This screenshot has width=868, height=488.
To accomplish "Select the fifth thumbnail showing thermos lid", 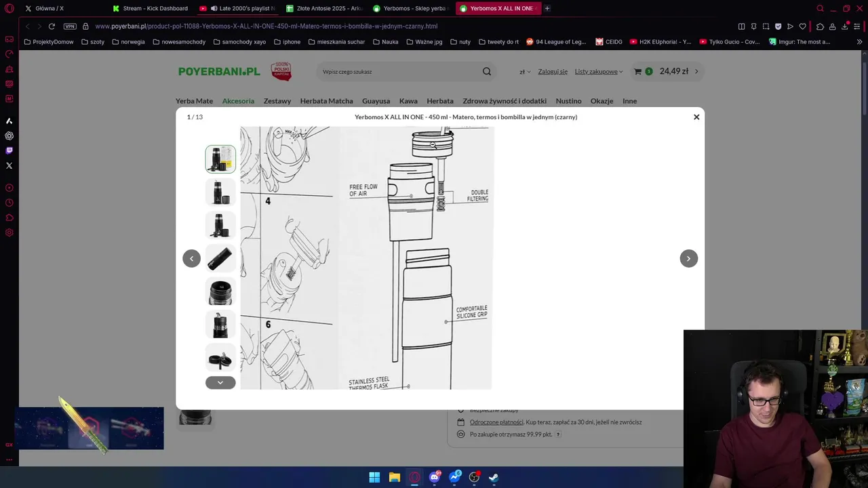I will point(220,291).
